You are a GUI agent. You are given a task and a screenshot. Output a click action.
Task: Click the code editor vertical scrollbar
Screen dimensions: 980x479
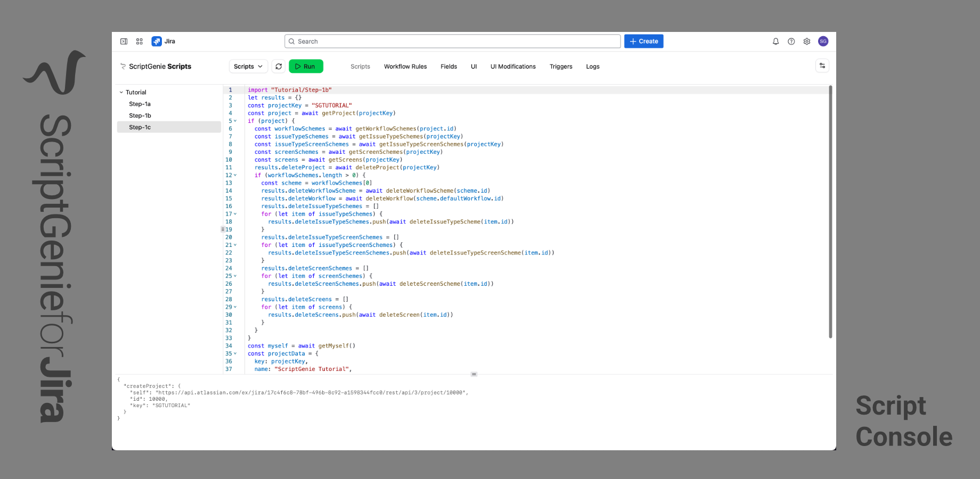coord(830,212)
